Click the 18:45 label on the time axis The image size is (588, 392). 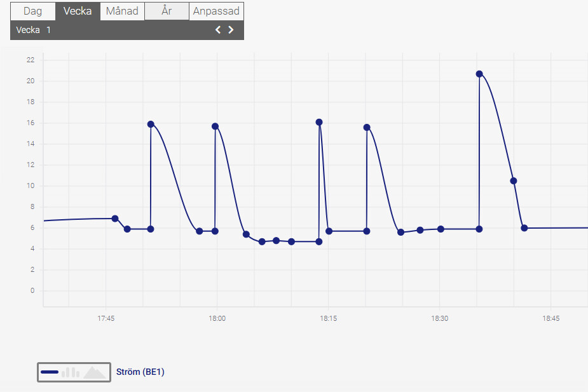(550, 318)
